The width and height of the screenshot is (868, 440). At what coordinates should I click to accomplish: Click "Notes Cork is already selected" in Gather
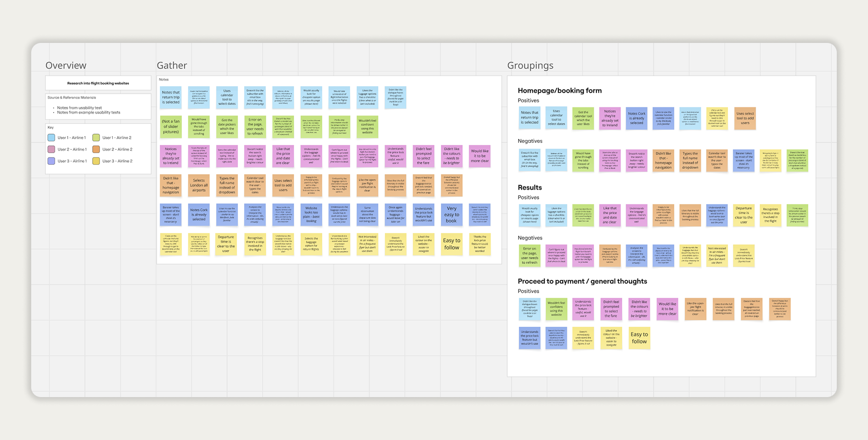point(199,215)
